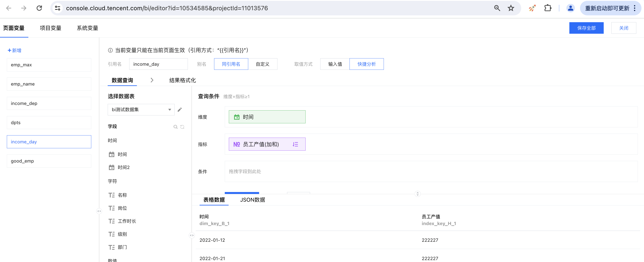The image size is (644, 262).
Task: Select the 同引用名 alias option
Action: coord(231,64)
